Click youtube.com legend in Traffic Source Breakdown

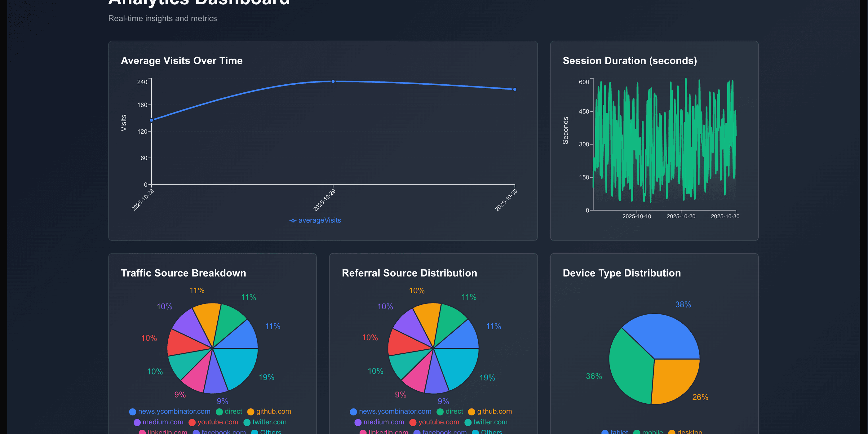coord(217,422)
